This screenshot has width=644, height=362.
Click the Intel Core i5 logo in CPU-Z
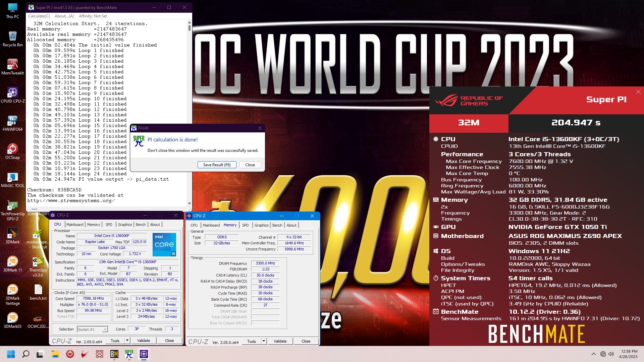pyautogui.click(x=164, y=245)
